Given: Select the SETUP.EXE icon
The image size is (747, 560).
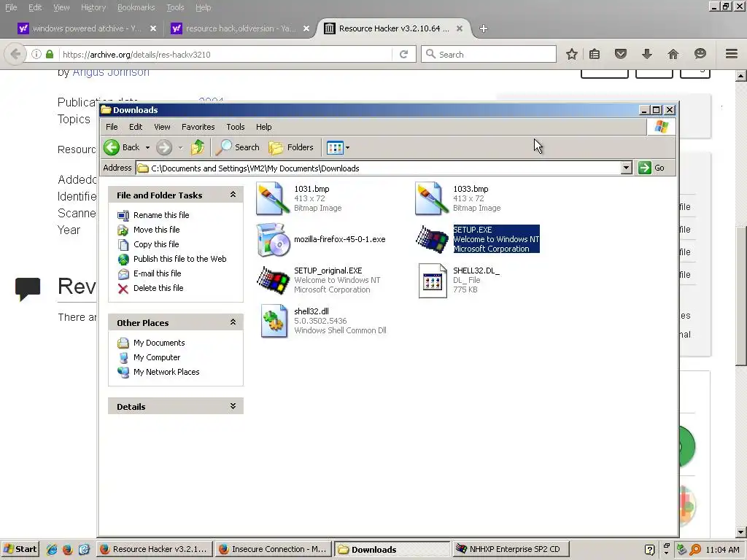Looking at the screenshot, I should (x=432, y=239).
